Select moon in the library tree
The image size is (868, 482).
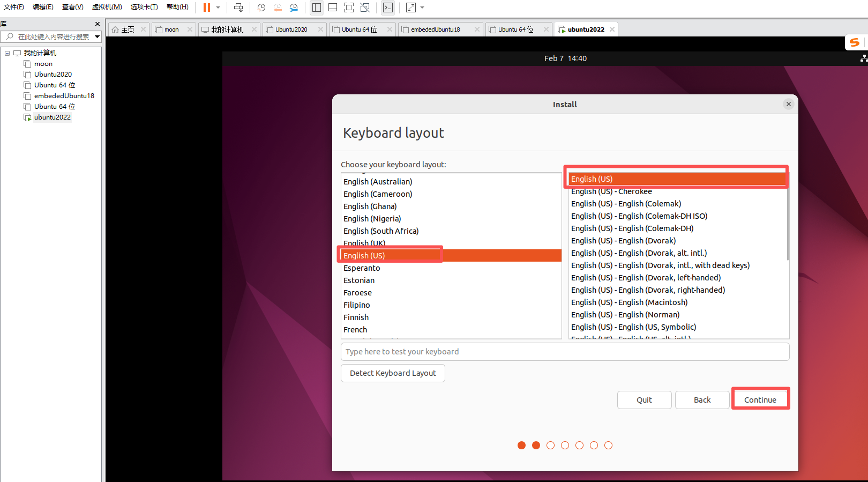pos(43,64)
